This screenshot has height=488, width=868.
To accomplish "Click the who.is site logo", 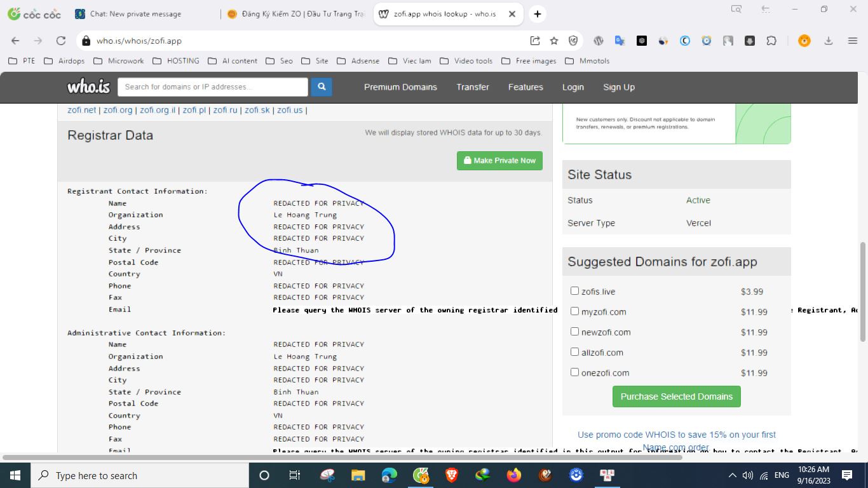I will pyautogui.click(x=88, y=87).
